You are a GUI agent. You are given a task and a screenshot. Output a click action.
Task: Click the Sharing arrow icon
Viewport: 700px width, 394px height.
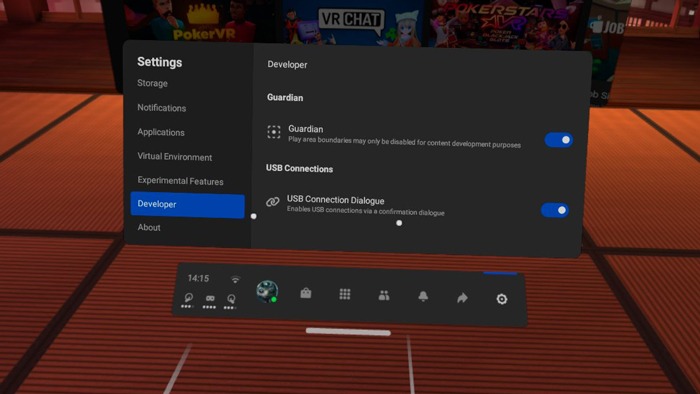click(x=462, y=298)
